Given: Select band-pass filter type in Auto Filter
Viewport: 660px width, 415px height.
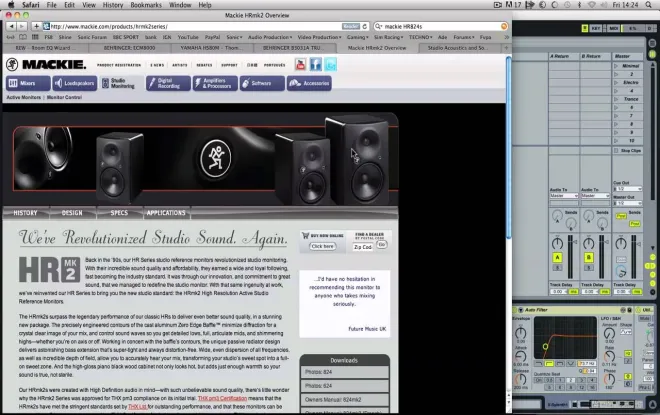Looking at the screenshot, I should pos(560,363).
